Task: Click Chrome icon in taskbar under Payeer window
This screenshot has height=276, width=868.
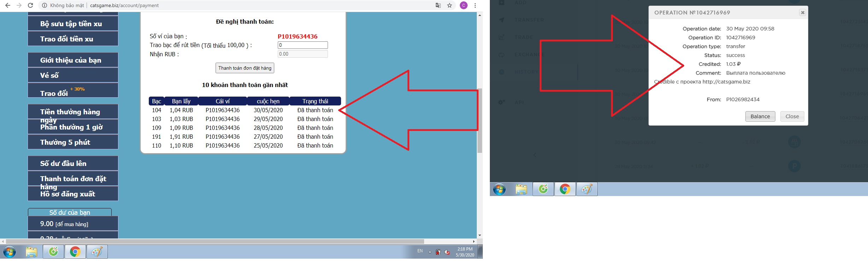Action: [x=565, y=189]
